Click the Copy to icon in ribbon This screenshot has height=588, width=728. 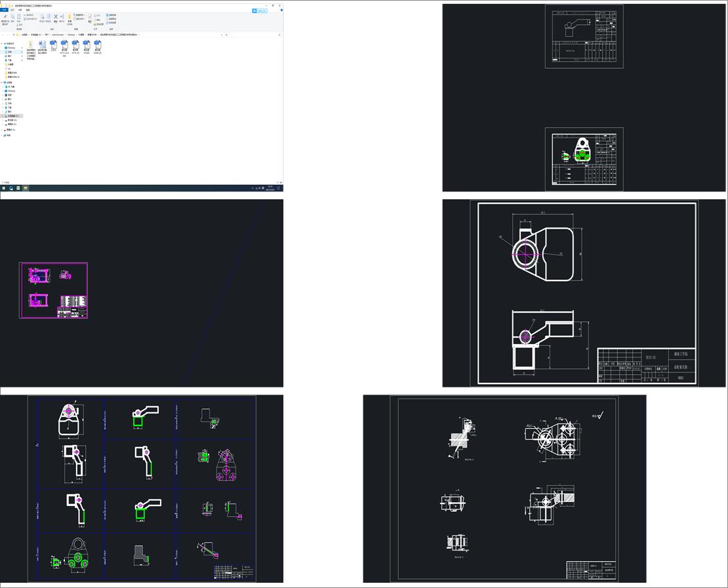pyautogui.click(x=49, y=18)
